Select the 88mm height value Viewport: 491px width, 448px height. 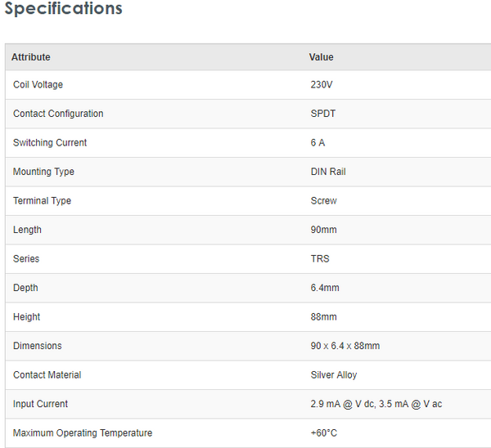click(323, 317)
